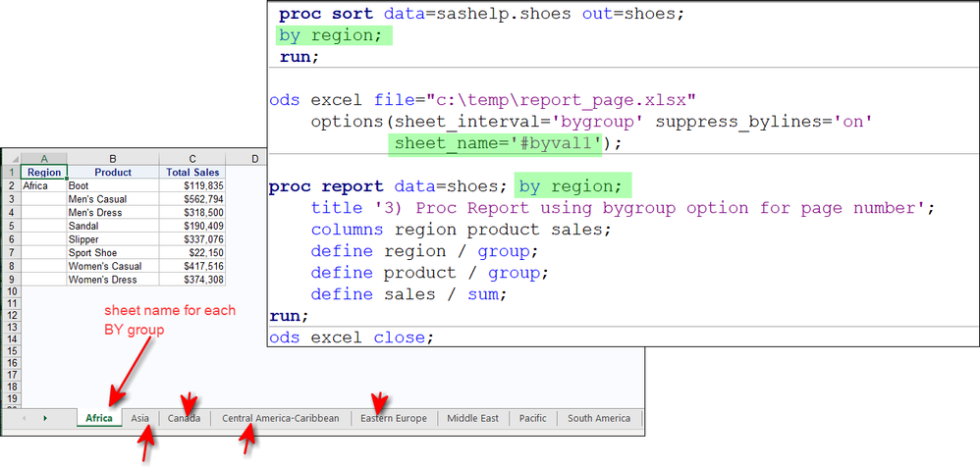Viewport: 980px width, 467px height.
Task: Switch to the Canada sheet tab
Action: tap(185, 418)
